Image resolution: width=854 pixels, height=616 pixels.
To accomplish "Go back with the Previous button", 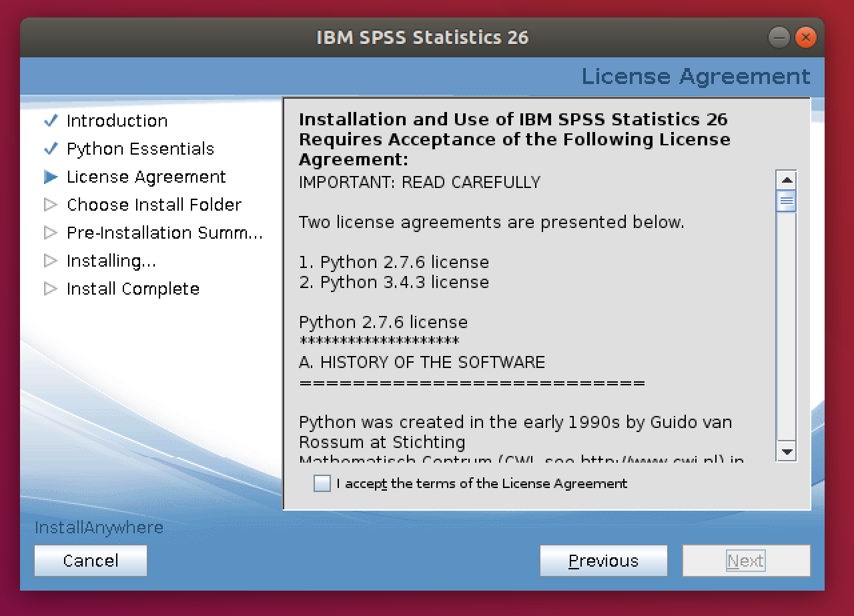I will [x=603, y=561].
